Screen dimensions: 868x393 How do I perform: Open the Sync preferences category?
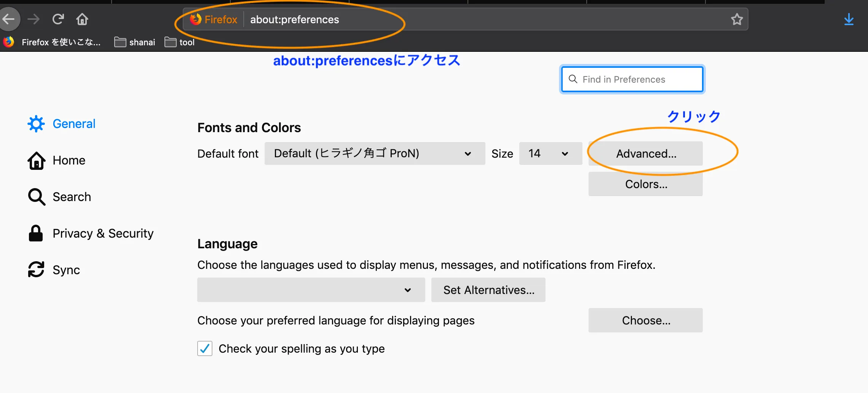coord(54,270)
